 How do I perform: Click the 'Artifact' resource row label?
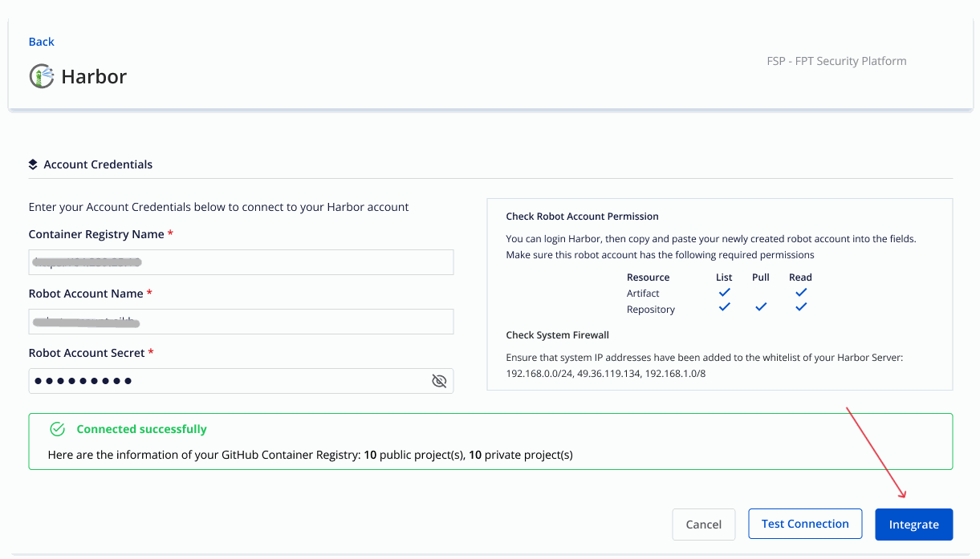tap(643, 294)
